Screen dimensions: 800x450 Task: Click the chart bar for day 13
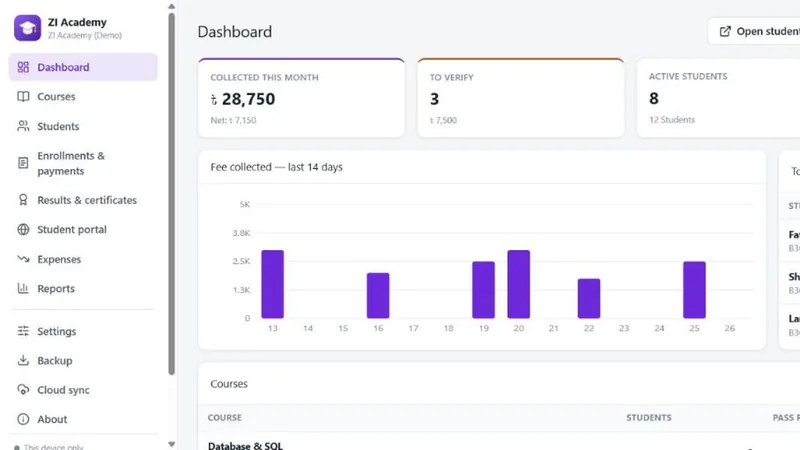(x=272, y=284)
